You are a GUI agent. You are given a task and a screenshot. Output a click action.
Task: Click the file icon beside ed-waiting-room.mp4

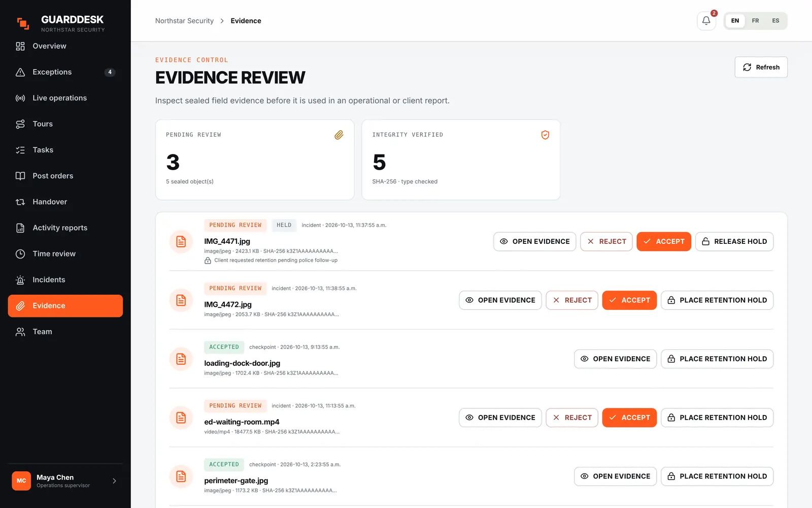181,418
